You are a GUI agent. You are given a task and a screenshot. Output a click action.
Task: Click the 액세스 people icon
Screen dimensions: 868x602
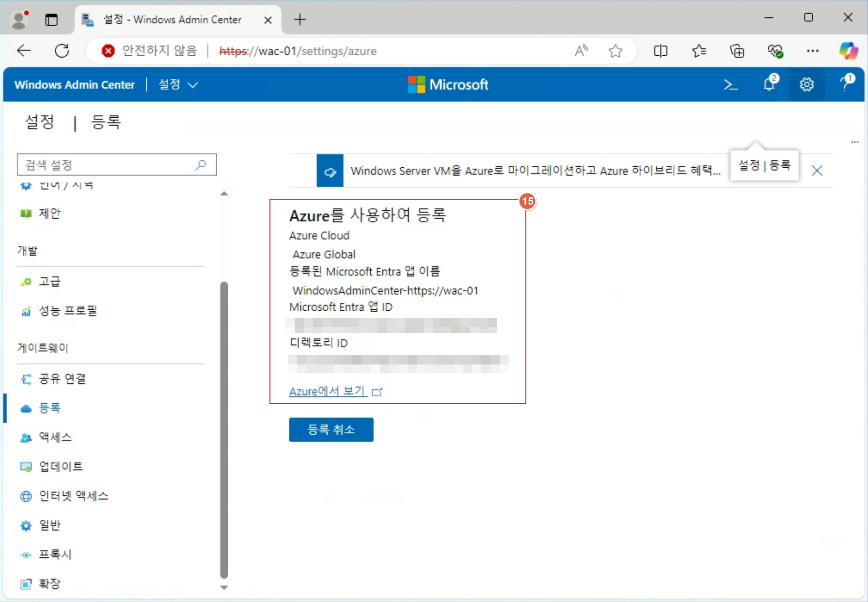tap(26, 438)
